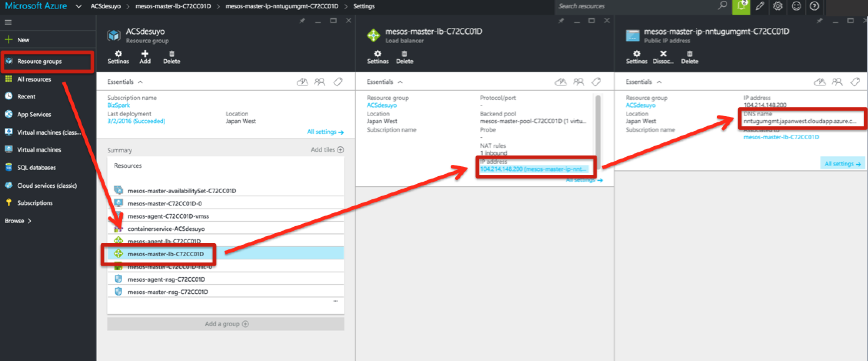Select mesos-agent-C72CC01D-vmss resource

(225, 216)
